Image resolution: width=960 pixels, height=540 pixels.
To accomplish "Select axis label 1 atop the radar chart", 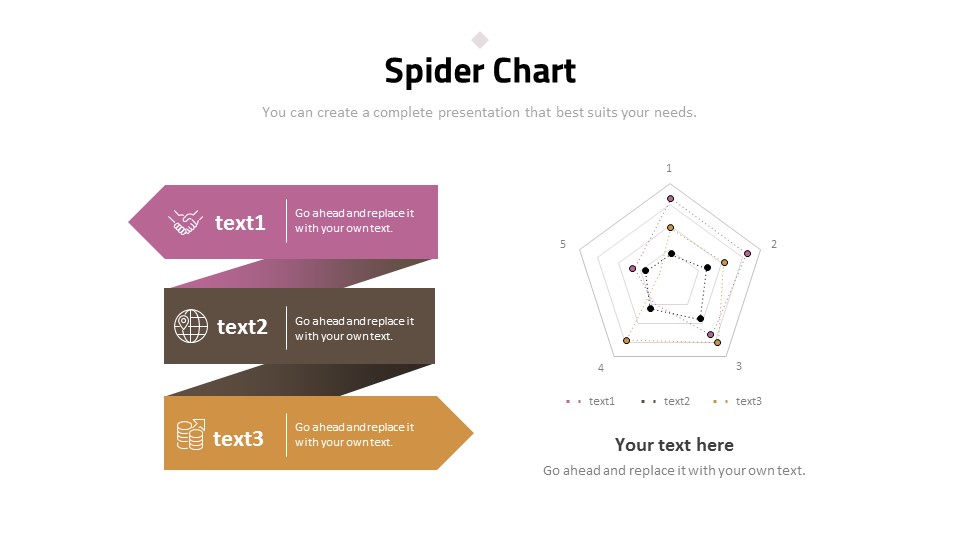I will click(669, 168).
